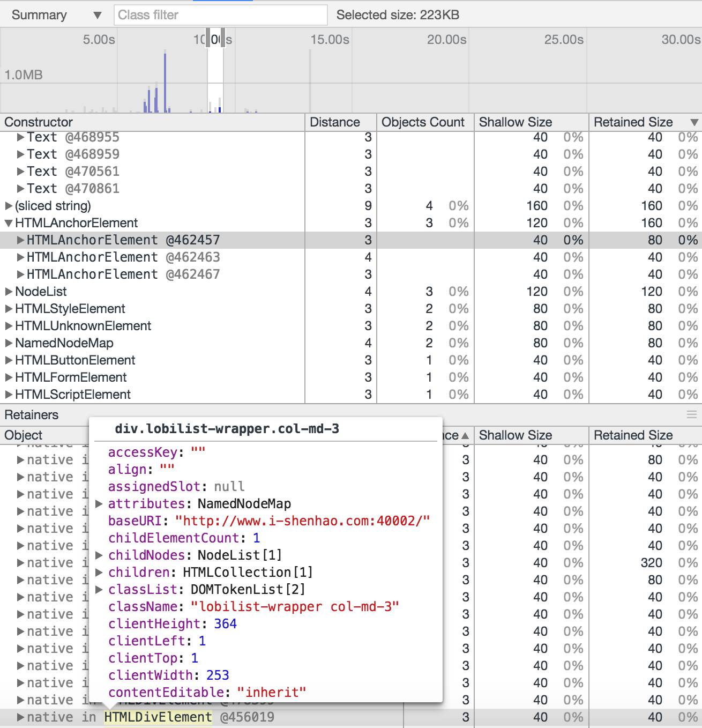Screen dimensions: 702x728
Task: Click the clientHeight value 364
Action: pyautogui.click(x=225, y=624)
